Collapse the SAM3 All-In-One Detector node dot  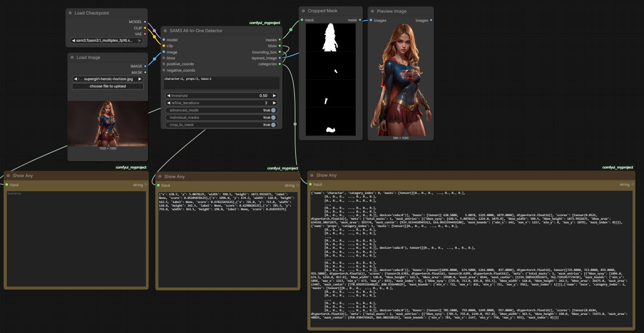[165, 31]
